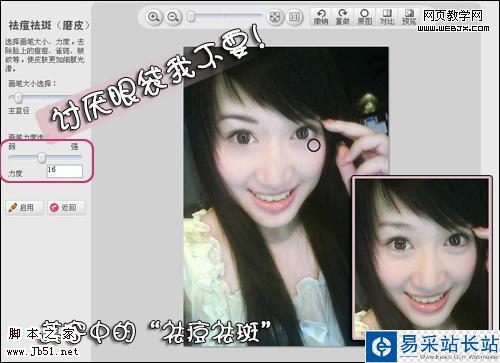
Task: Click the brush size slider handle
Action: pyautogui.click(x=18, y=98)
